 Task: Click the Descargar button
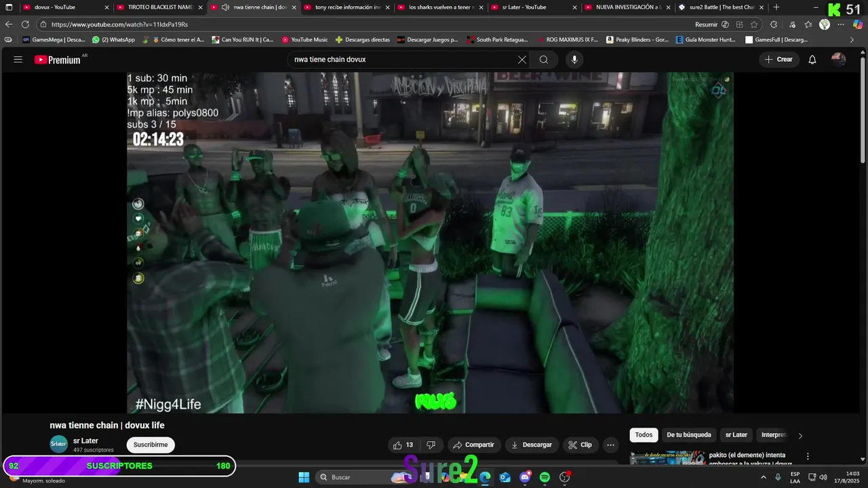(x=532, y=445)
